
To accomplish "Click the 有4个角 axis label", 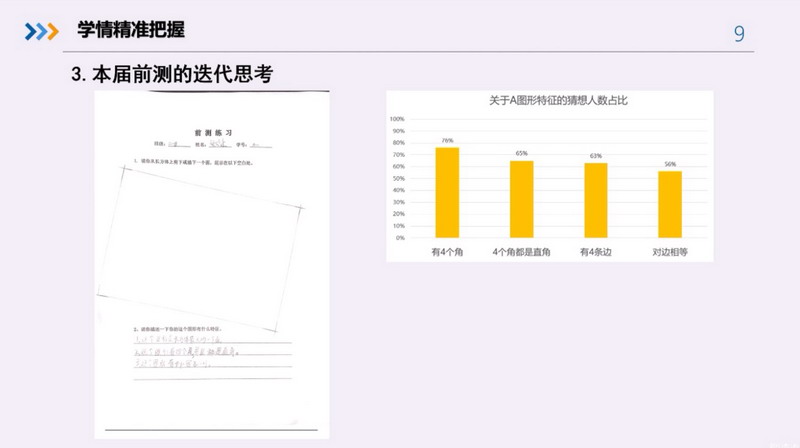I will point(448,251).
